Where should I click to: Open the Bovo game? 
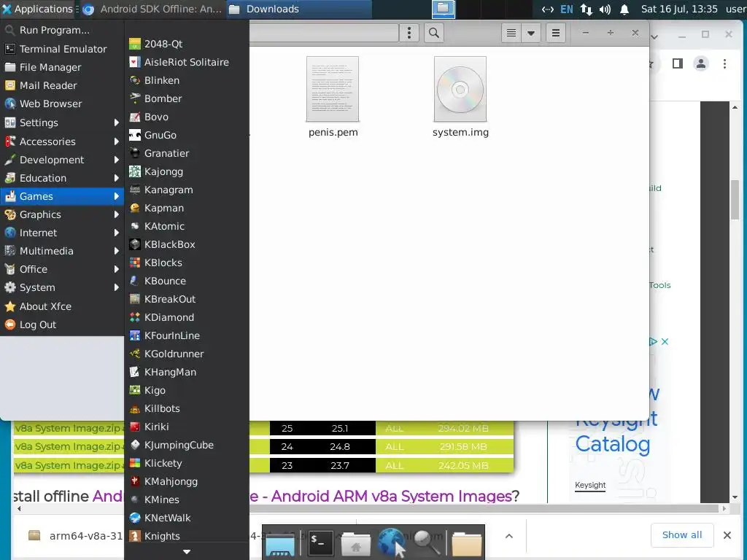tap(186, 117)
